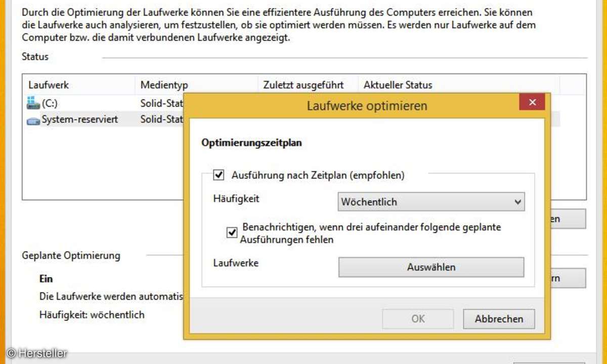Screen dimensions: 607x364
Task: Click the dropdown arrow beside Wöchentlich
Action: click(x=517, y=202)
